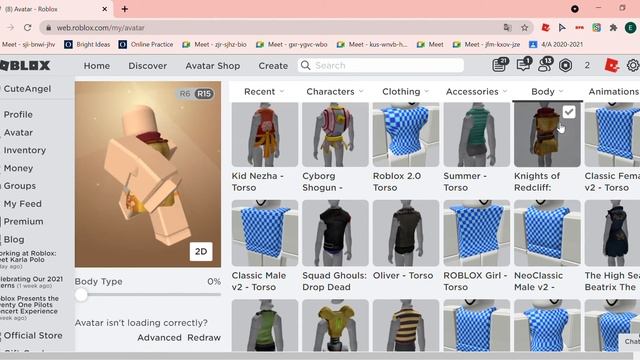Open the Bright Ideas bookmark
Image resolution: width=640 pixels, height=360 pixels.
(87, 44)
